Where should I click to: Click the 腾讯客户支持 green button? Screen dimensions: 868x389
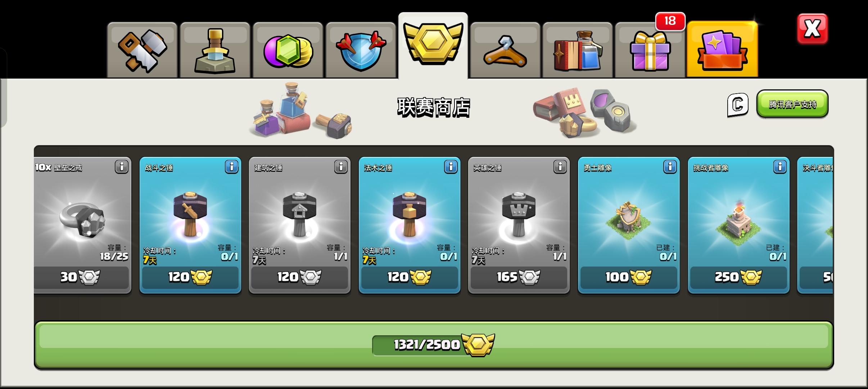tap(792, 104)
